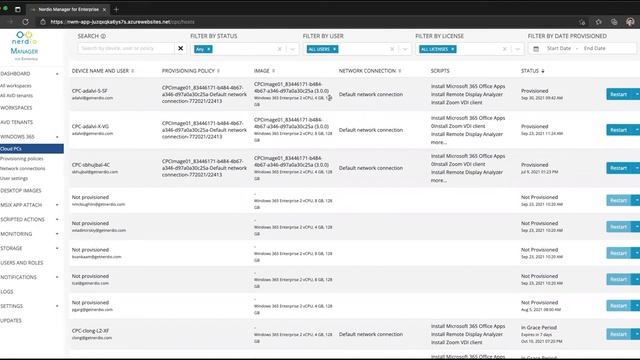The height and width of the screenshot is (360, 640).
Task: Click the browser favorites star icon
Action: click(598, 22)
